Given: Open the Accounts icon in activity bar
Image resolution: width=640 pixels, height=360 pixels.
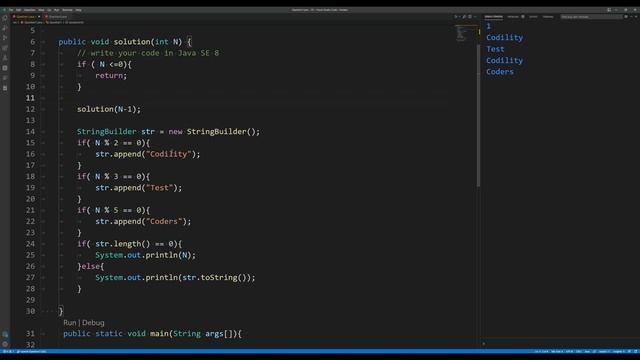Looking at the screenshot, I should tap(5, 334).
